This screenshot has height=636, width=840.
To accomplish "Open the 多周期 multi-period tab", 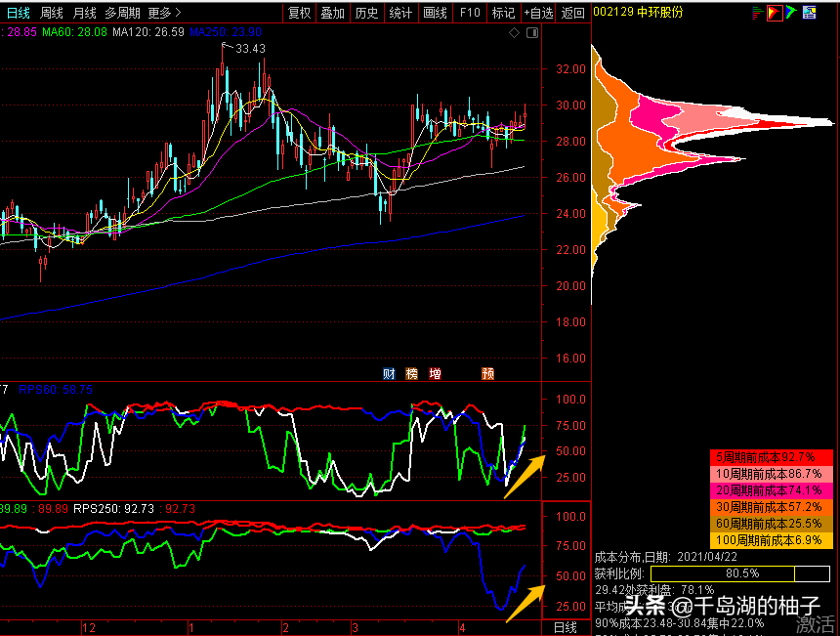I will [122, 13].
